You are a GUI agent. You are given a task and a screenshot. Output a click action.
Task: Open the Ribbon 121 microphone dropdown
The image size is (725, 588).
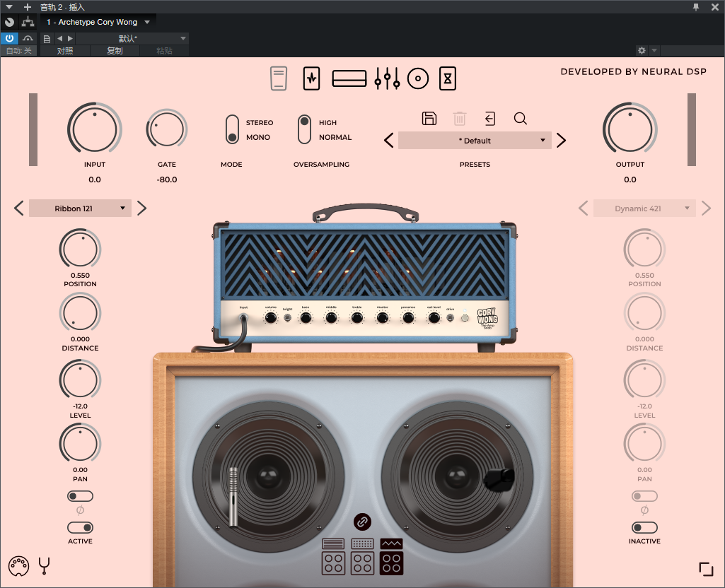click(81, 208)
